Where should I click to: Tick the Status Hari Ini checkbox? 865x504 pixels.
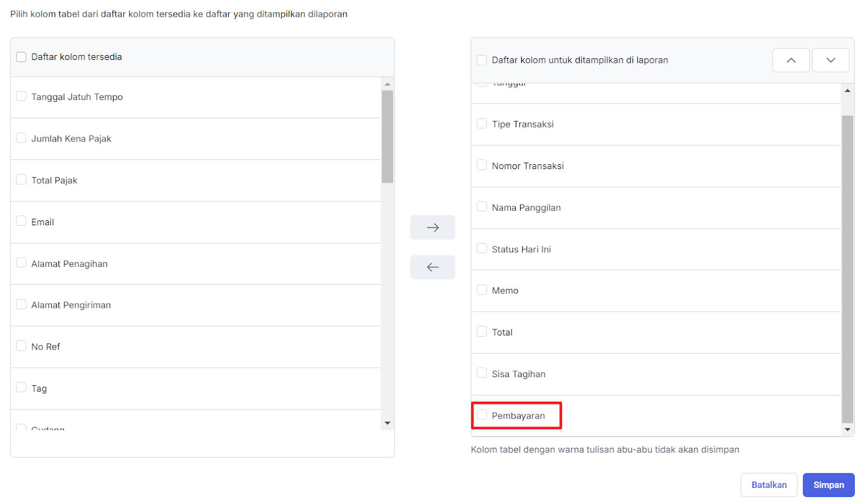pyautogui.click(x=482, y=248)
